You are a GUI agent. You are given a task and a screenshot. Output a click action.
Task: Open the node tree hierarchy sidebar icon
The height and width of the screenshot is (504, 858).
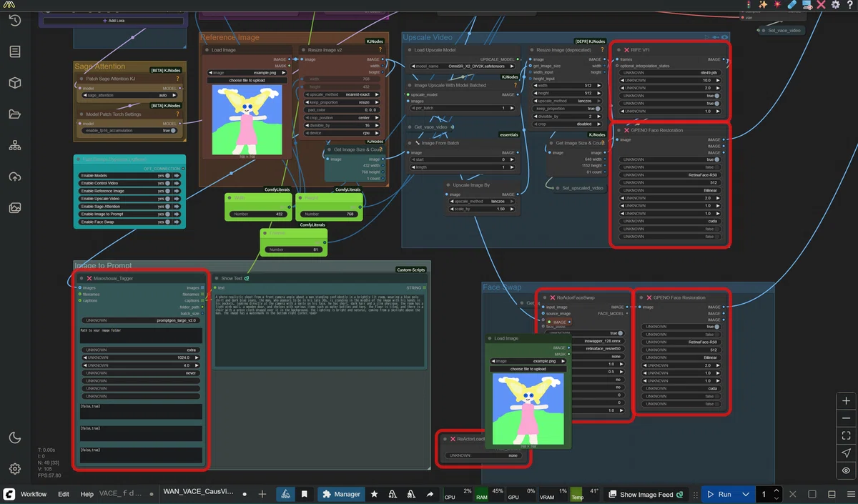click(x=14, y=145)
